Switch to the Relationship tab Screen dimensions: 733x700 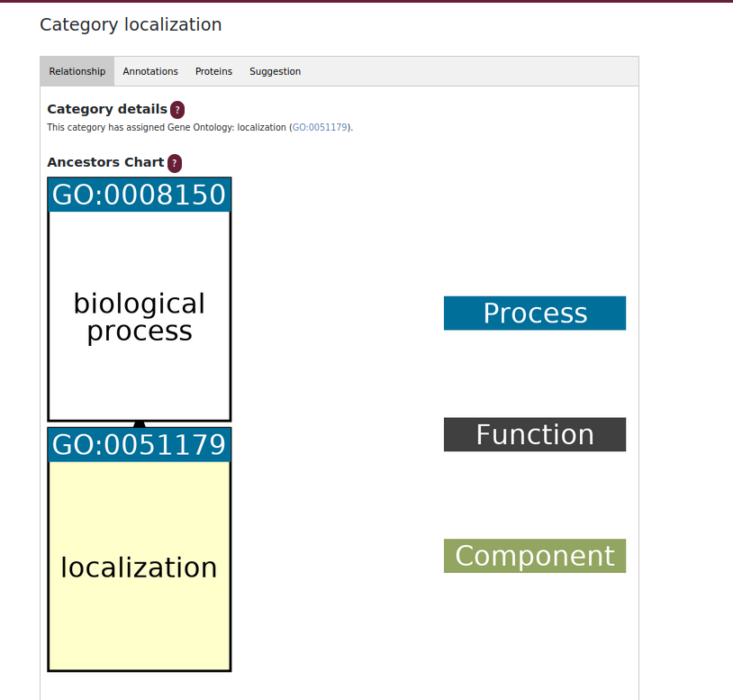tap(77, 71)
